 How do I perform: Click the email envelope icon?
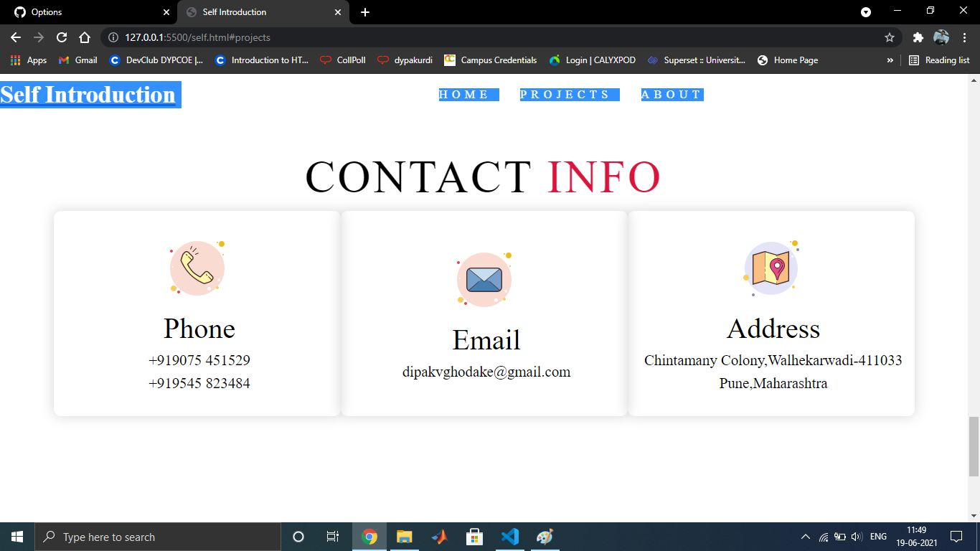point(484,279)
